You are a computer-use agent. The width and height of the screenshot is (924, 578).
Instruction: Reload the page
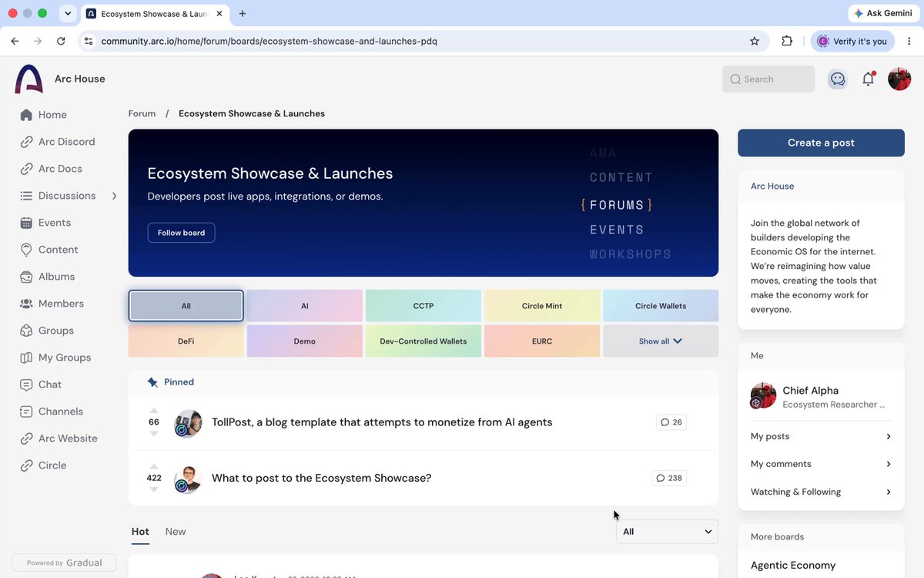pos(60,41)
